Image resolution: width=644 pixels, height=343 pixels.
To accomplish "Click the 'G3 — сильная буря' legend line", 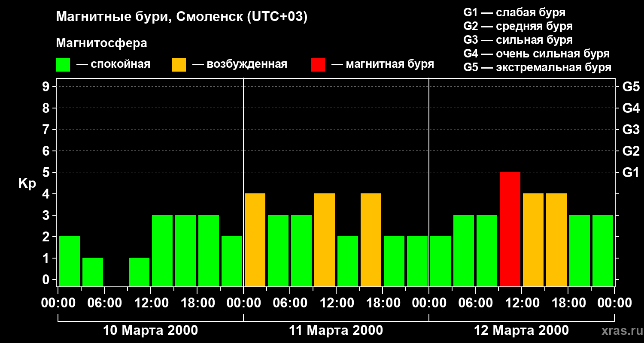I will [518, 40].
